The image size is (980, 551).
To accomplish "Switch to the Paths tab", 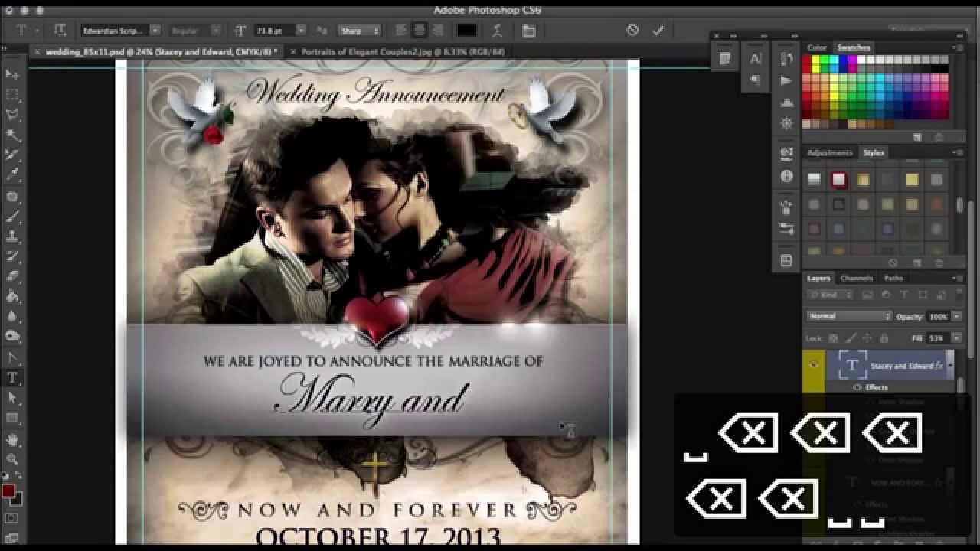I will pos(893,278).
